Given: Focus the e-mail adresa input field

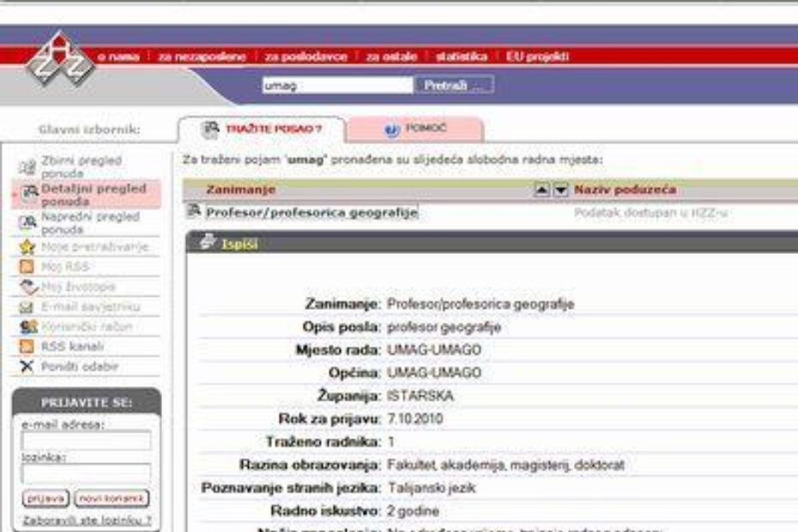Looking at the screenshot, I should [x=86, y=440].
